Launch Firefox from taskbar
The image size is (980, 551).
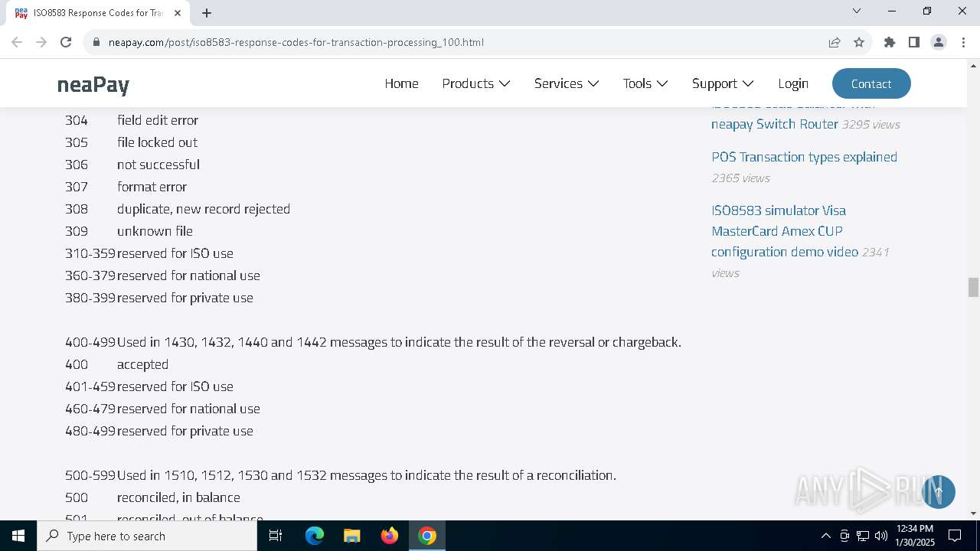coord(390,536)
